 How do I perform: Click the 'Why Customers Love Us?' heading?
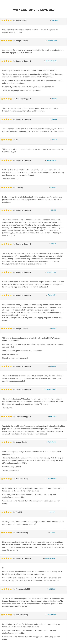[33, 10]
